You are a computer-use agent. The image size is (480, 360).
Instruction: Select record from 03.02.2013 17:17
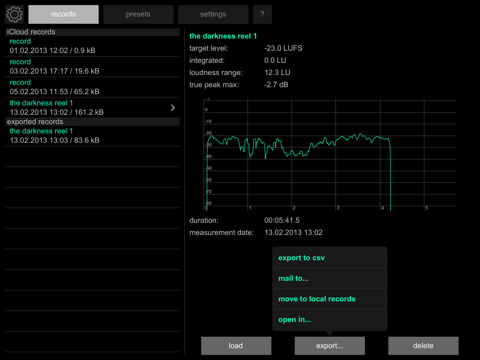click(x=92, y=67)
